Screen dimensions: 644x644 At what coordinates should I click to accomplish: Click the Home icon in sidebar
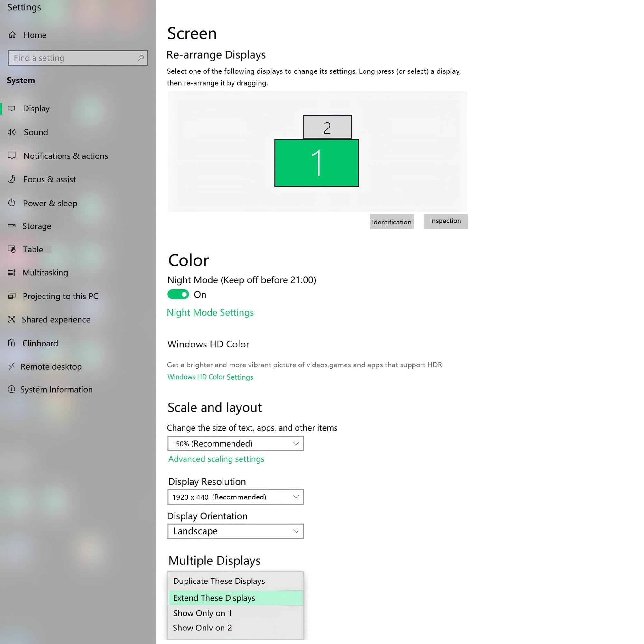pos(12,35)
